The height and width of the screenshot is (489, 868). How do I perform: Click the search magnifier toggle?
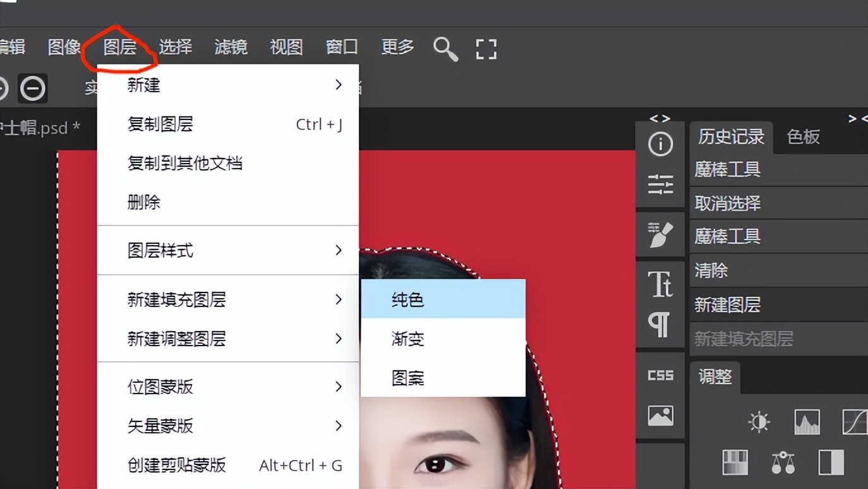coord(445,49)
